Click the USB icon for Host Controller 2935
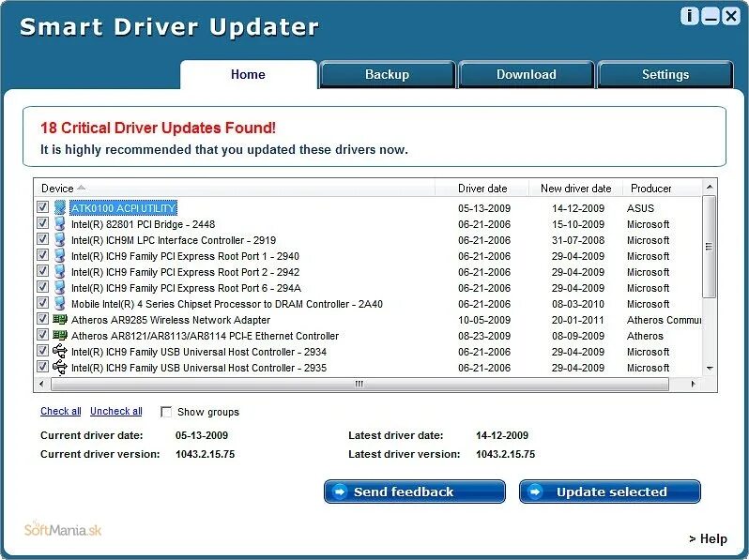Screen dimensions: 749x560 point(60,367)
